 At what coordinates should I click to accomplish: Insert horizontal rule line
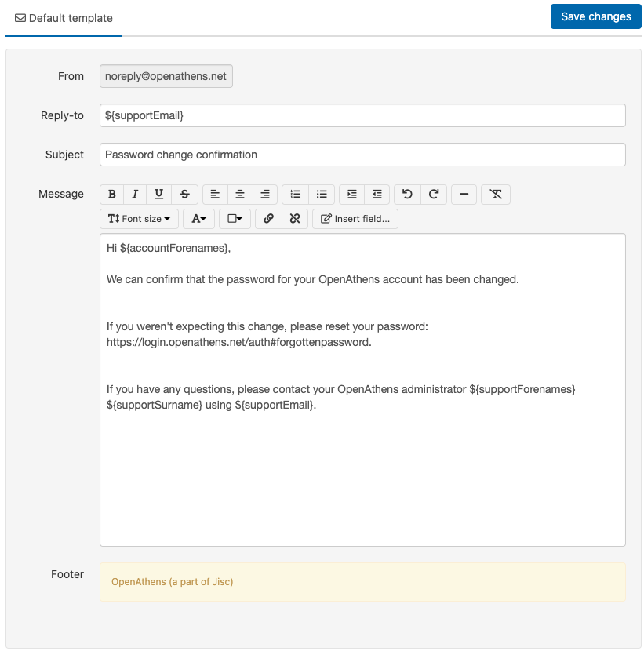464,195
